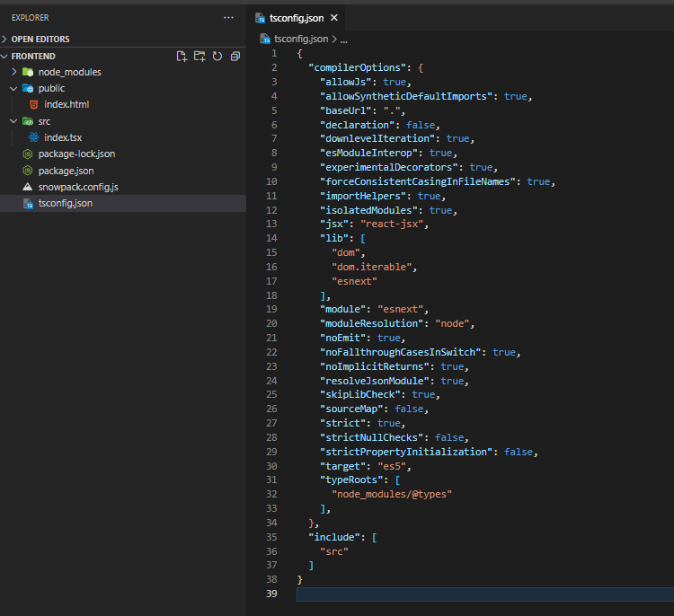
Task: Close the tsconfig.json editor tab
Action: (x=334, y=18)
